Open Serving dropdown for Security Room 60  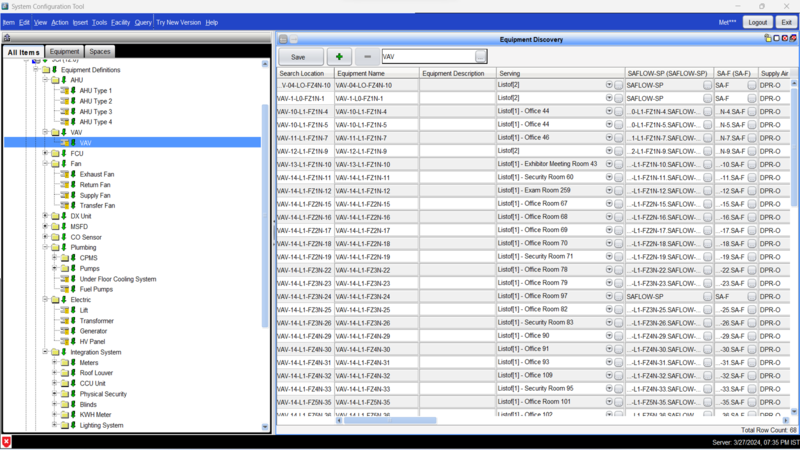tap(608, 177)
